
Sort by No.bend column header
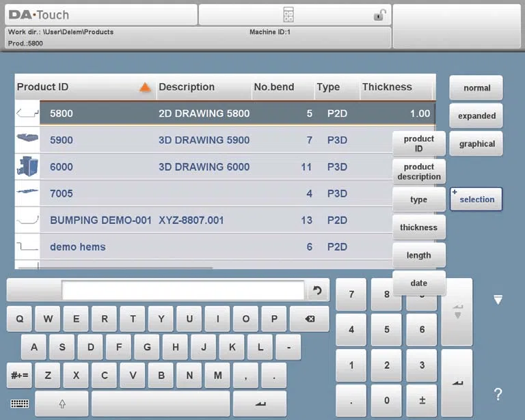[x=283, y=87]
